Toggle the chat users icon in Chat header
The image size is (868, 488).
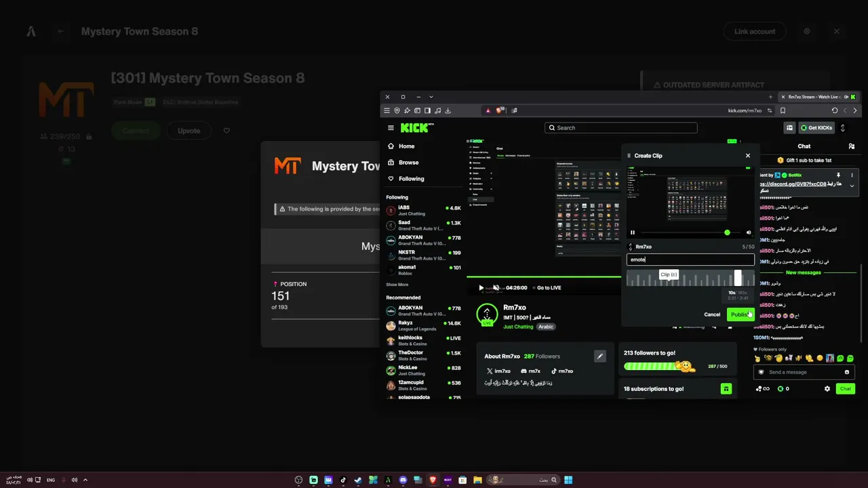click(852, 146)
